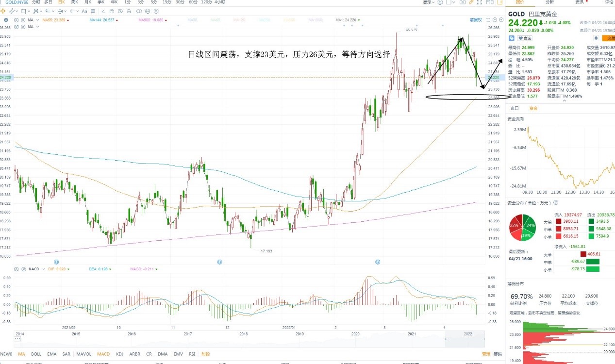615x364 pixels.
Task: Open settings gear of first MA indicator row
Action: tap(16, 20)
